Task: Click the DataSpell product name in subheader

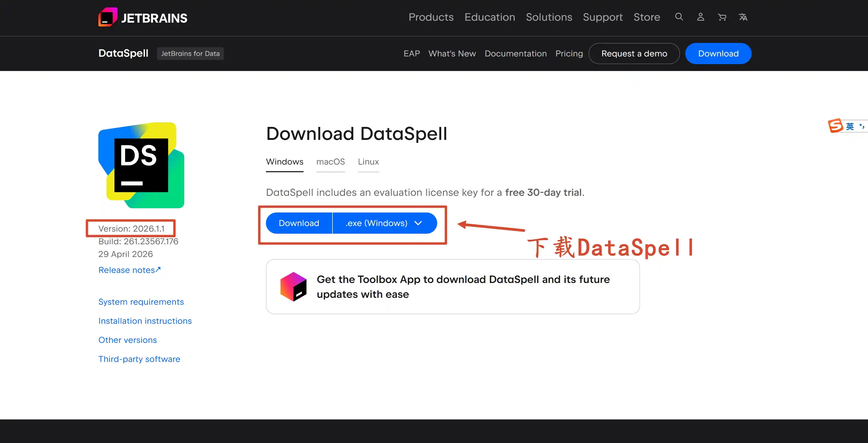Action: [123, 53]
